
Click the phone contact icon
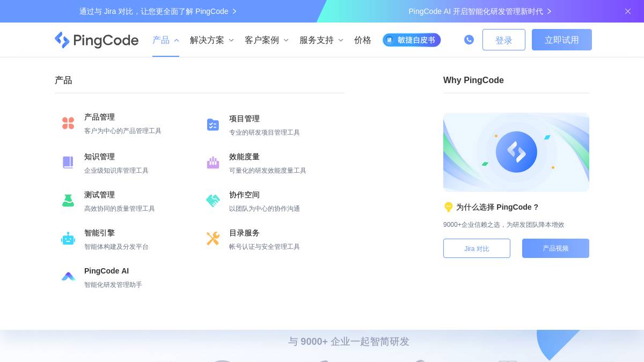[x=469, y=40]
